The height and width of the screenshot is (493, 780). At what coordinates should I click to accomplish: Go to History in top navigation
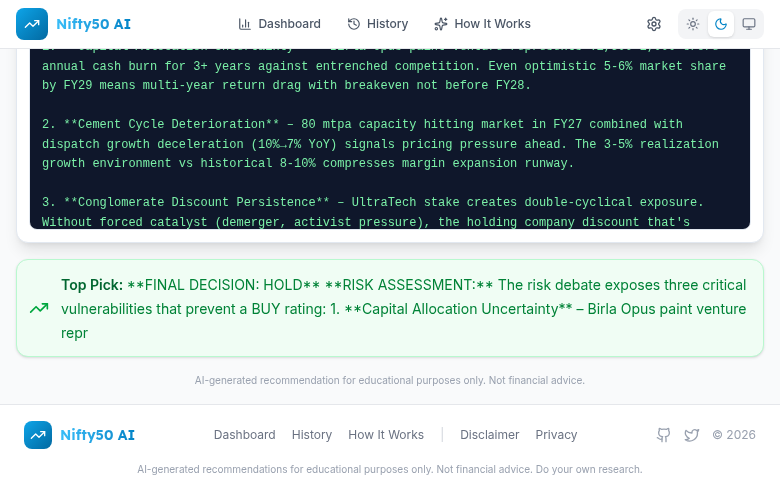pyautogui.click(x=377, y=24)
